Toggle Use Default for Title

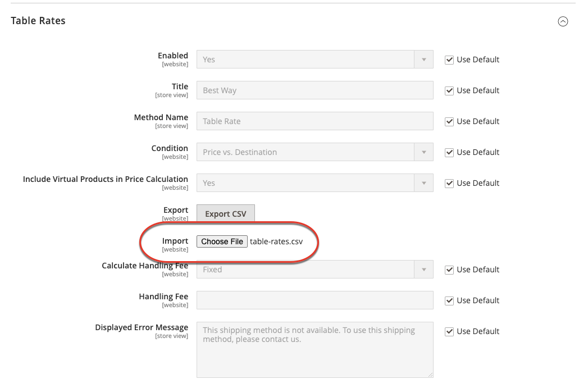pyautogui.click(x=449, y=91)
